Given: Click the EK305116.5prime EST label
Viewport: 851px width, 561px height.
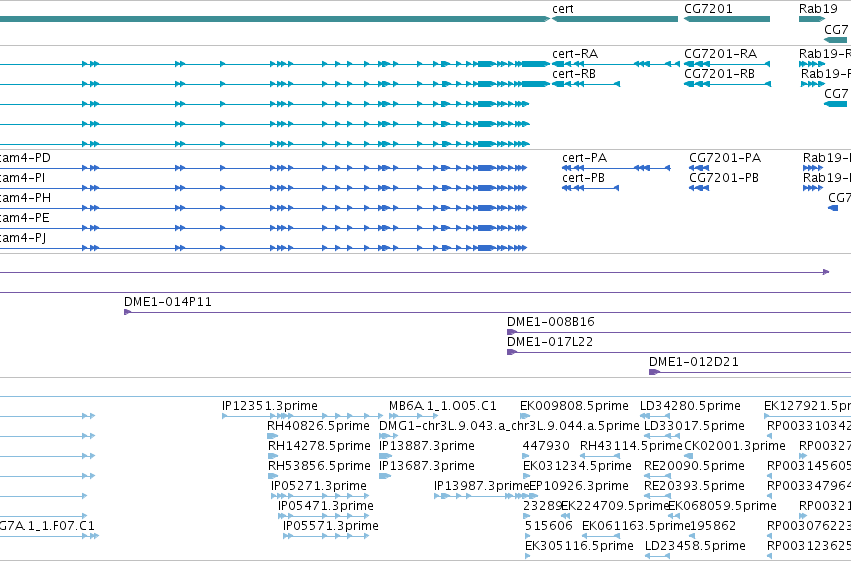Looking at the screenshot, I should (579, 546).
